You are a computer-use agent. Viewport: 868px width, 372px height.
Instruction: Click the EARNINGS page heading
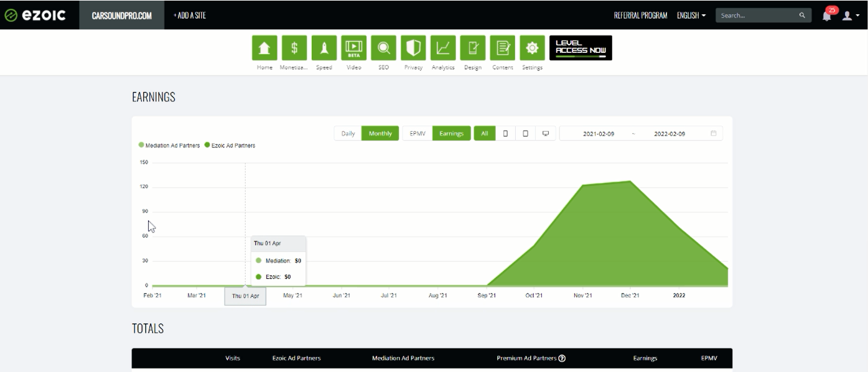[x=154, y=97]
